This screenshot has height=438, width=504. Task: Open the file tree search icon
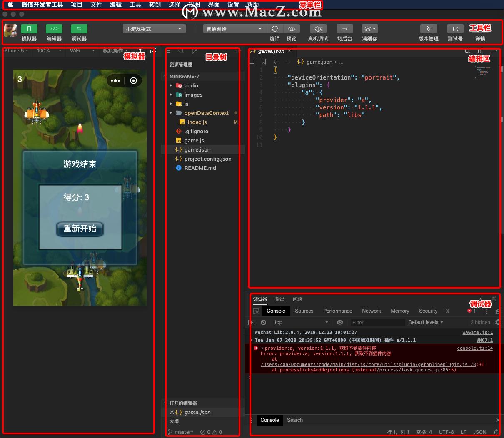point(181,51)
